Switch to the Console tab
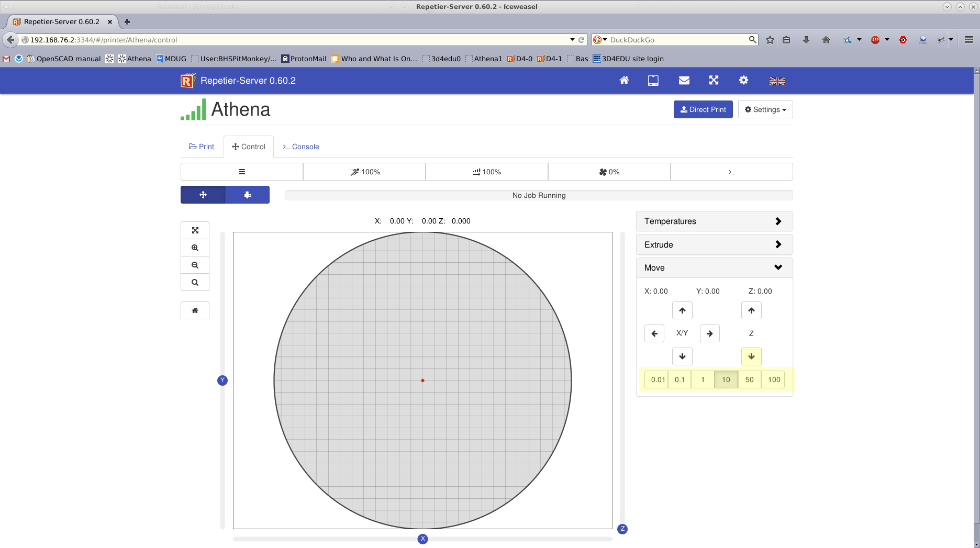Viewport: 980px width, 548px height. pyautogui.click(x=301, y=147)
